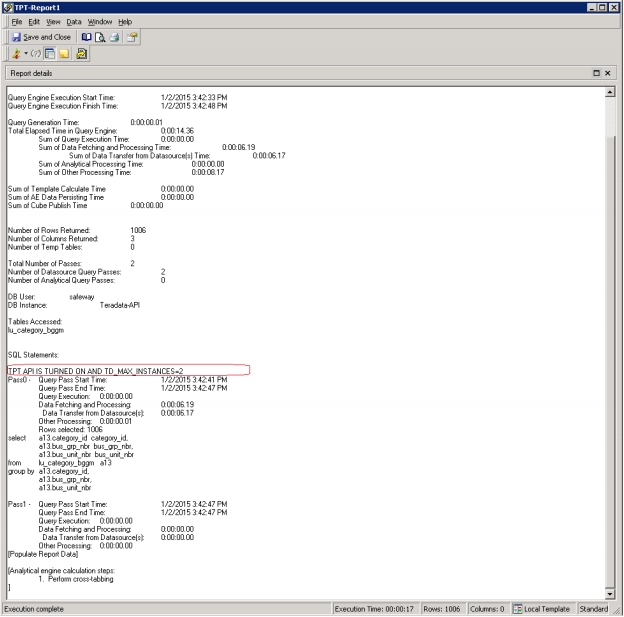Open the Data menu
624x617 pixels.
74,22
